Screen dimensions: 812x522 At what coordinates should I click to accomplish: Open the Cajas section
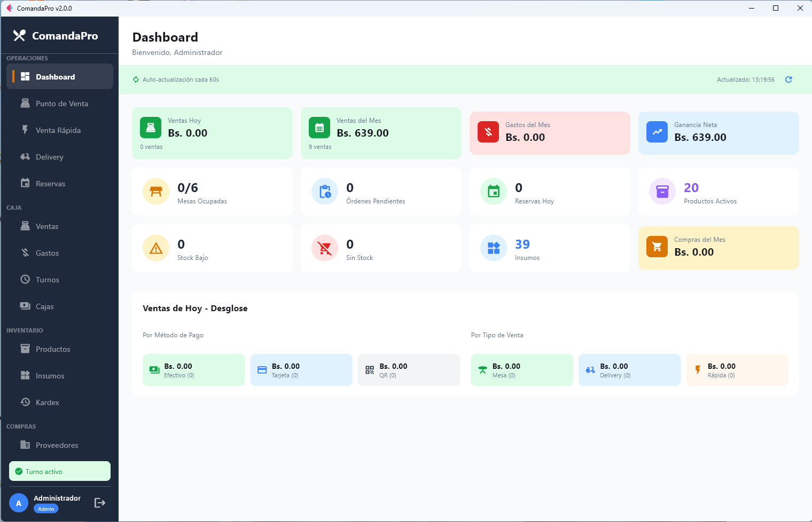[x=60, y=306]
